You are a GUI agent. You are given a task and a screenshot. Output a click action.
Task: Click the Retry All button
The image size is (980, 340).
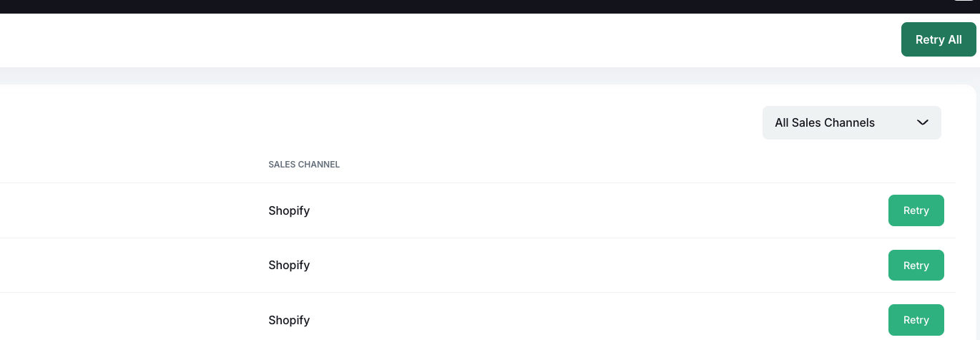point(939,39)
